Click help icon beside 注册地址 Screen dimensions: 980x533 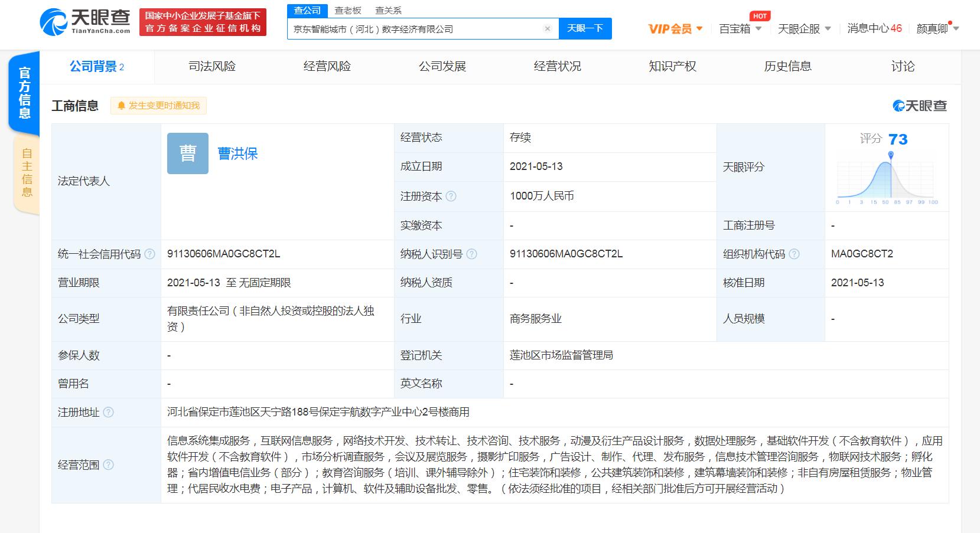[109, 412]
